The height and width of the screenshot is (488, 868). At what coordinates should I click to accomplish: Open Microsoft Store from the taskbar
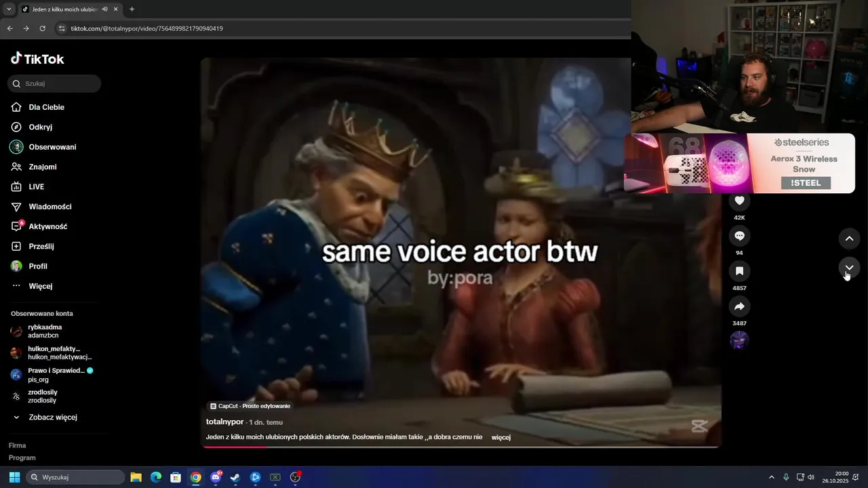tap(176, 477)
